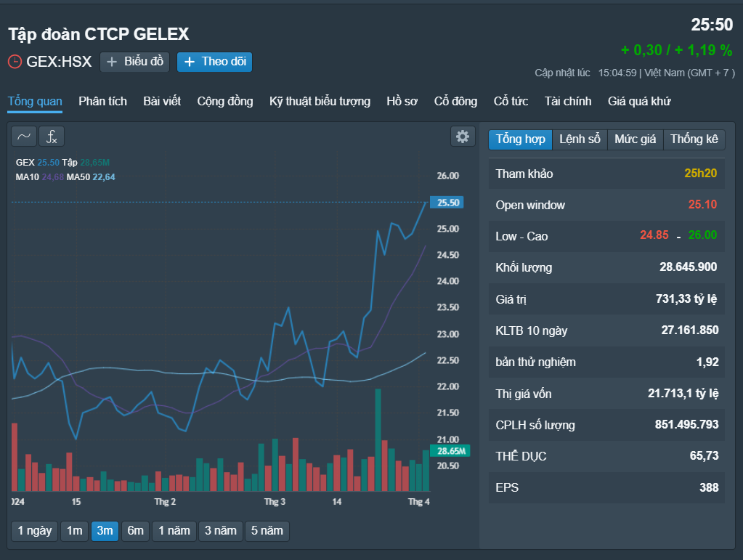
Task: Add to chart with Biểu đồ button
Action: pos(135,62)
